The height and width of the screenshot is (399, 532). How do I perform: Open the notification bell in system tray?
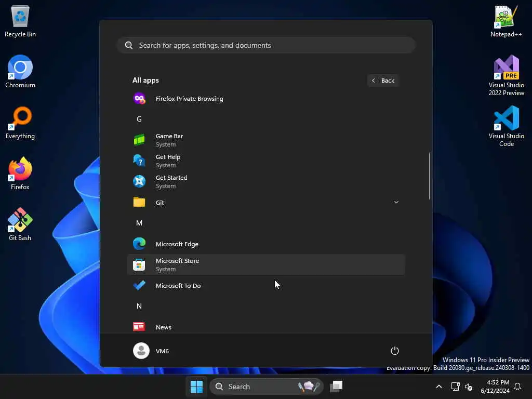[x=518, y=387]
